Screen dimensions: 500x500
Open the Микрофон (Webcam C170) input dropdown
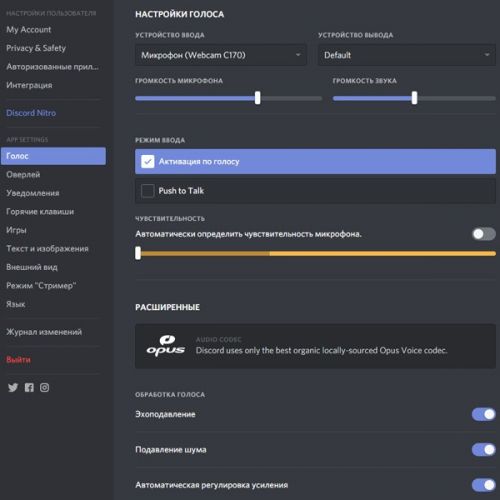[x=221, y=55]
